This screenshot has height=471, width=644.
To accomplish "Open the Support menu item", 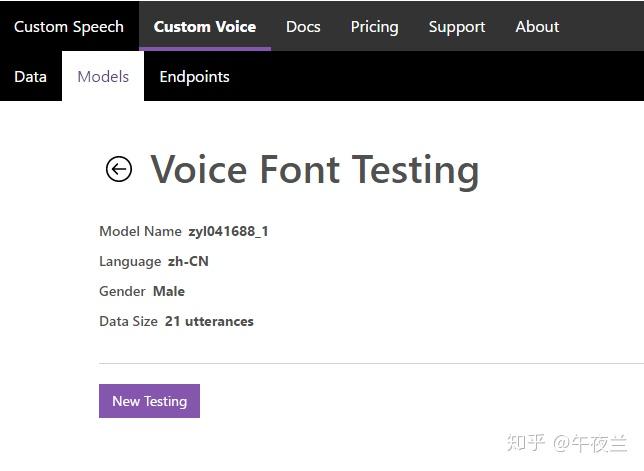I will pyautogui.click(x=457, y=27).
